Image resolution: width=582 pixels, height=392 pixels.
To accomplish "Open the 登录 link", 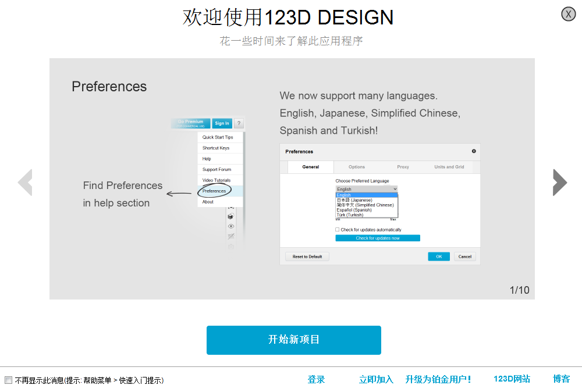I will coord(316,379).
